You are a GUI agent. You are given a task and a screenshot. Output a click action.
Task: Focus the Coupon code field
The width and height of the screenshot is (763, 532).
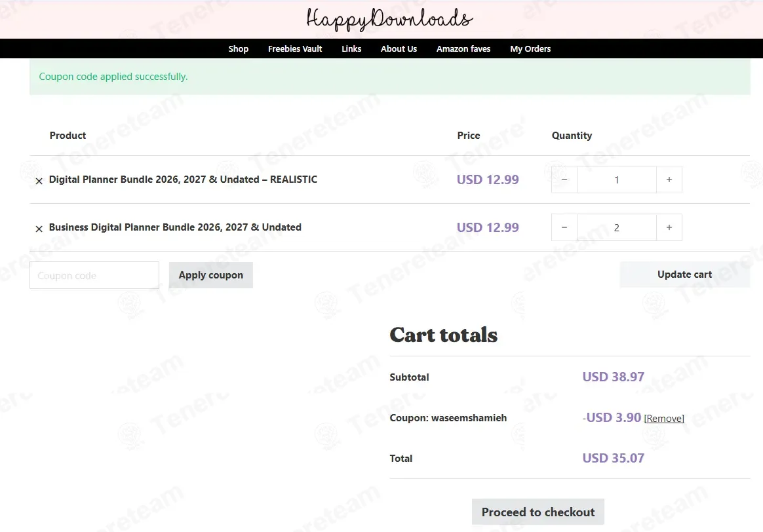click(94, 275)
